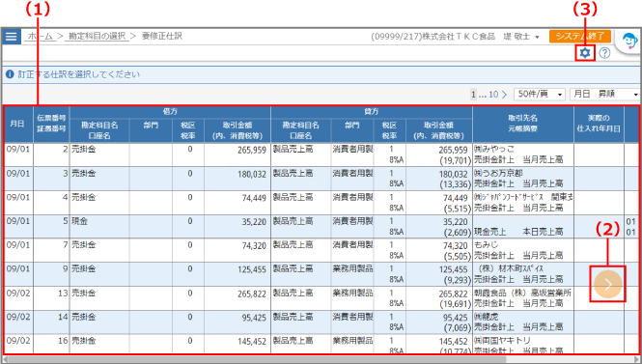Select the row for slip number 4

coord(321,203)
